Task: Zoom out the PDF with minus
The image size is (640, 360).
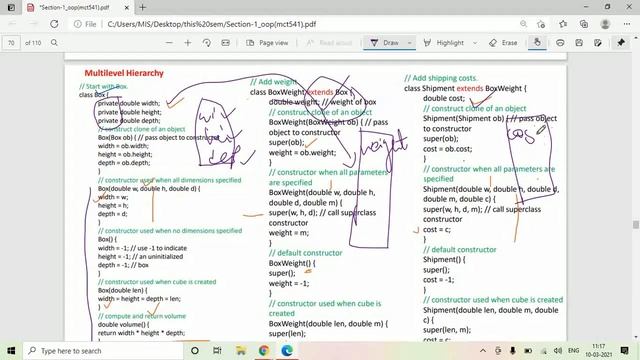Action: click(169, 42)
